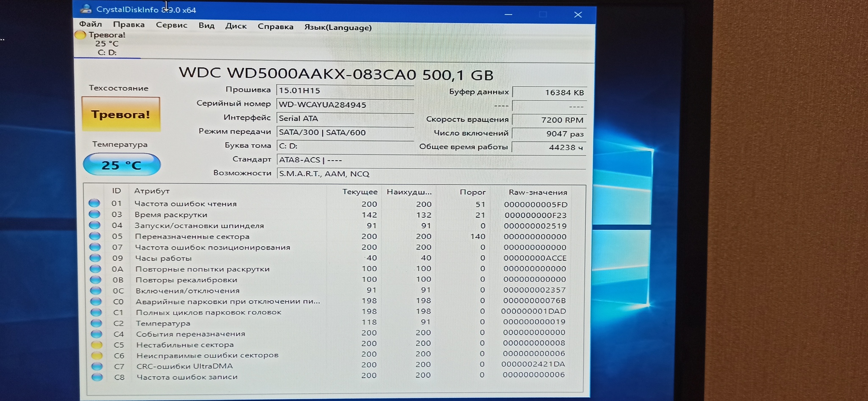
Task: Open the Справка menu
Action: [275, 26]
